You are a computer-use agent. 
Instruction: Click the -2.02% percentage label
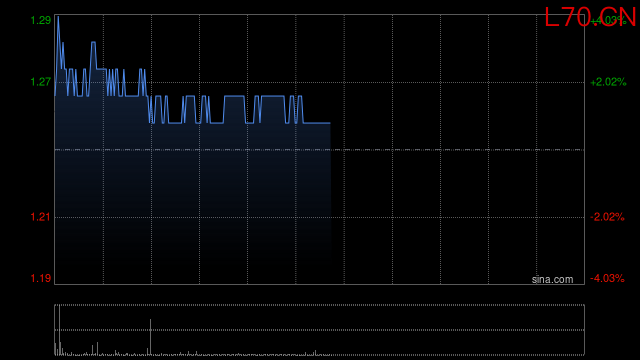pyautogui.click(x=607, y=217)
